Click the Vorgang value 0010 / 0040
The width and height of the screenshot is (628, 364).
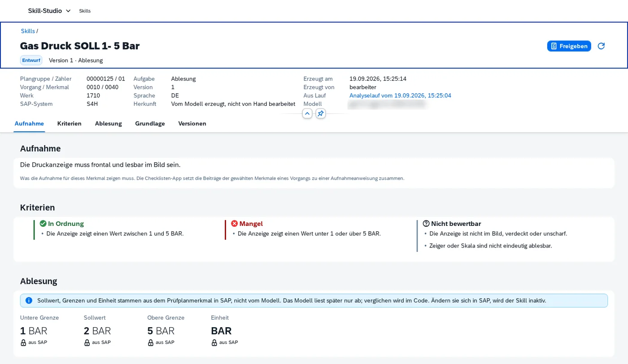point(102,87)
